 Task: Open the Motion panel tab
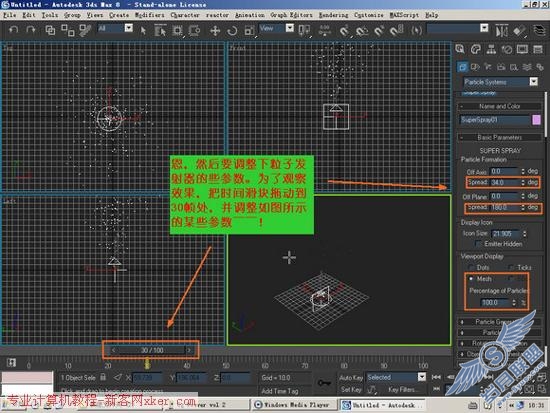coord(507,49)
